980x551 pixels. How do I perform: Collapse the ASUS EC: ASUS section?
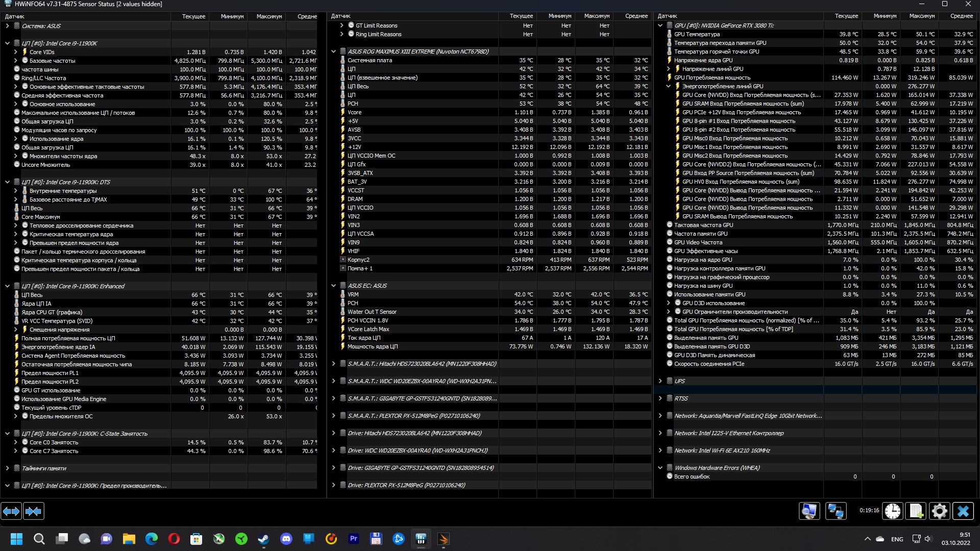coord(333,286)
